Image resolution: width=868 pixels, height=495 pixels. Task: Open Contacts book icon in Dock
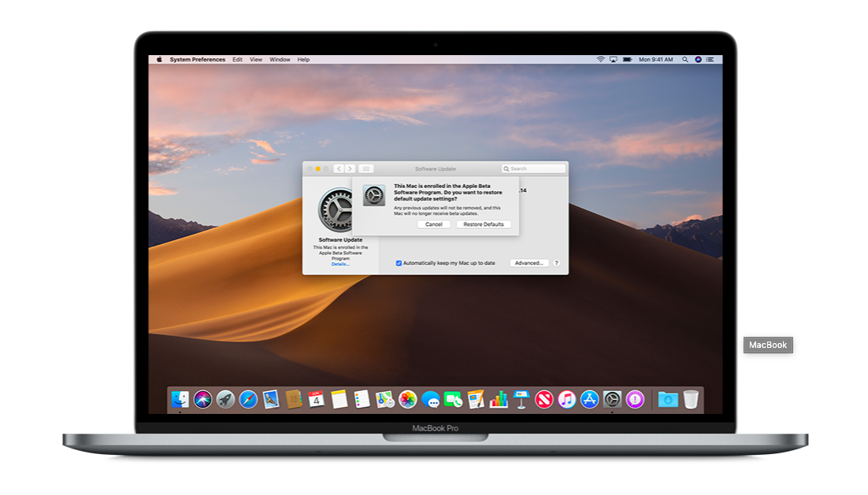click(293, 399)
